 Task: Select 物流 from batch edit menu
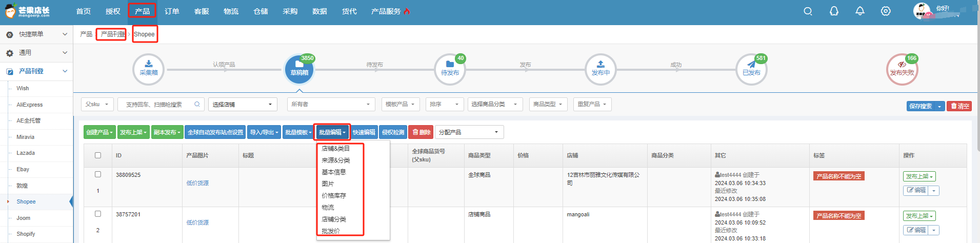[x=328, y=207]
